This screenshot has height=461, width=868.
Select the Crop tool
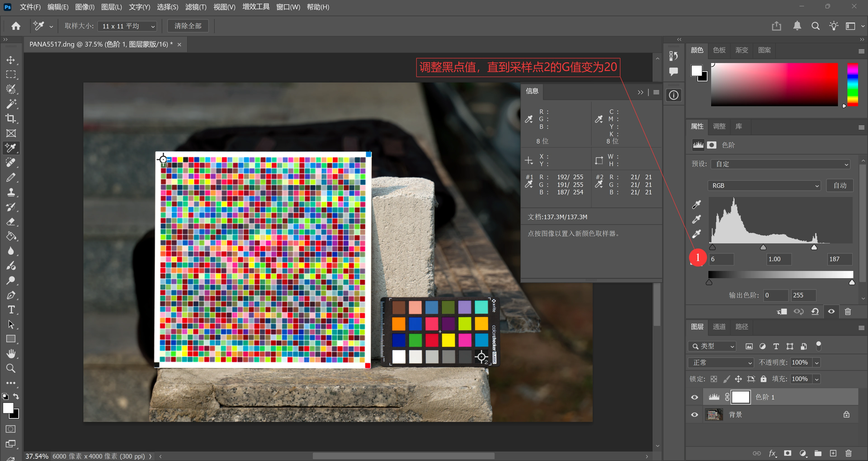click(11, 118)
